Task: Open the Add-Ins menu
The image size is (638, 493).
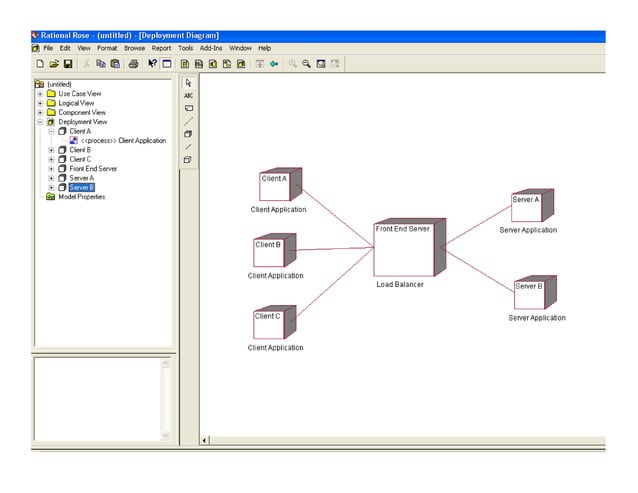Action: 211,48
